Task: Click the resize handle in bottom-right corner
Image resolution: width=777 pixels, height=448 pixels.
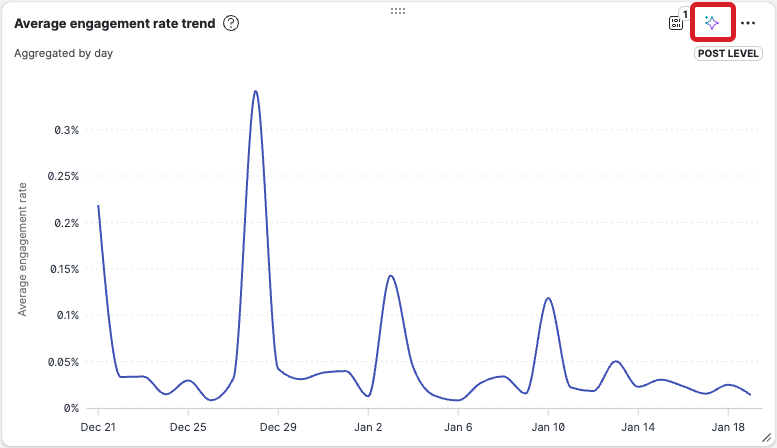Action: (766, 438)
